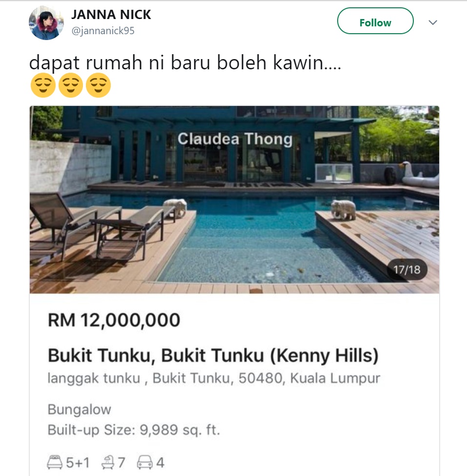This screenshot has height=476, width=467.
Task: Click the @jannanick95 handle
Action: (103, 31)
